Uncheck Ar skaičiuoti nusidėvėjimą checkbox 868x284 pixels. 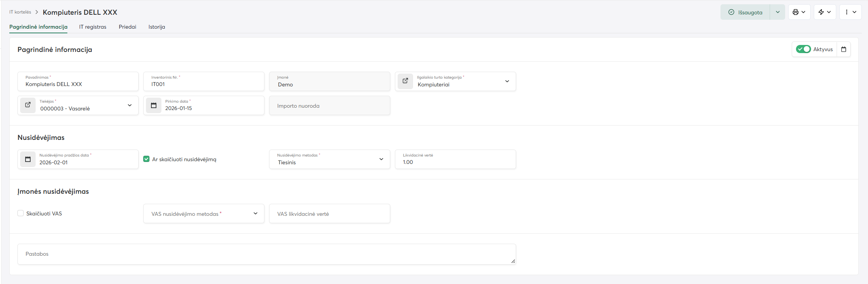point(146,159)
